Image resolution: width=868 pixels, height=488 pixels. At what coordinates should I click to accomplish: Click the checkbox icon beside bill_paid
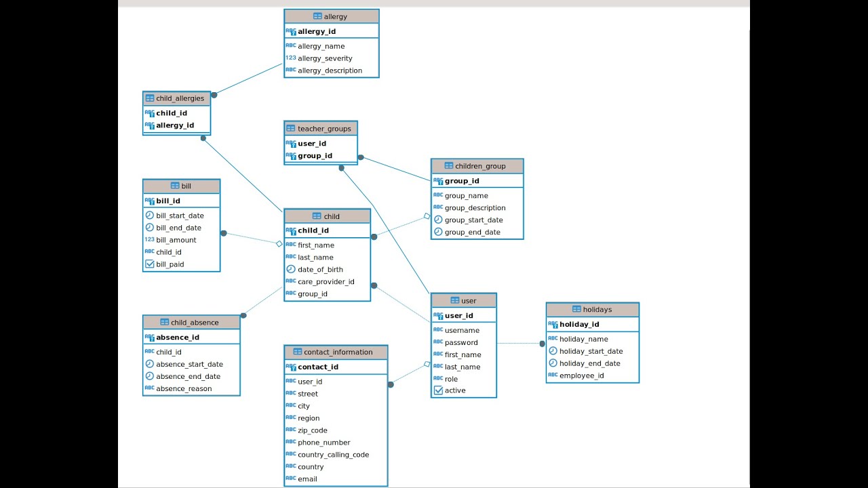tap(150, 264)
